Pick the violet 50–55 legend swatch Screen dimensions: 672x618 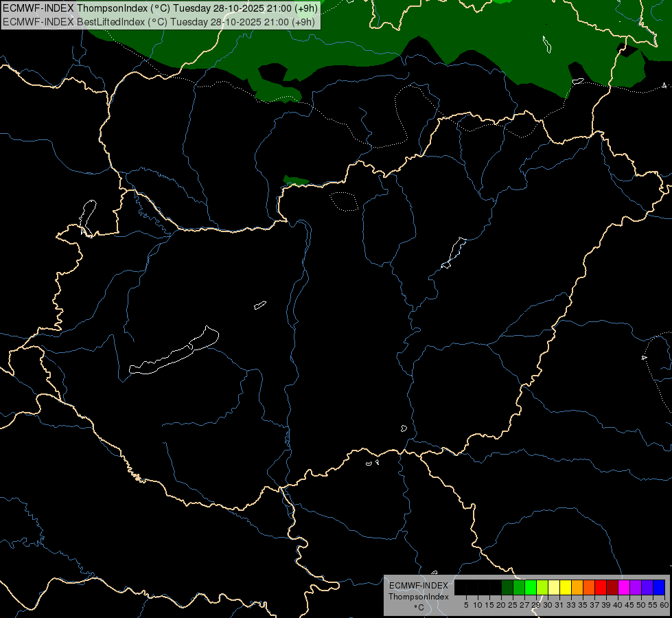647,587
